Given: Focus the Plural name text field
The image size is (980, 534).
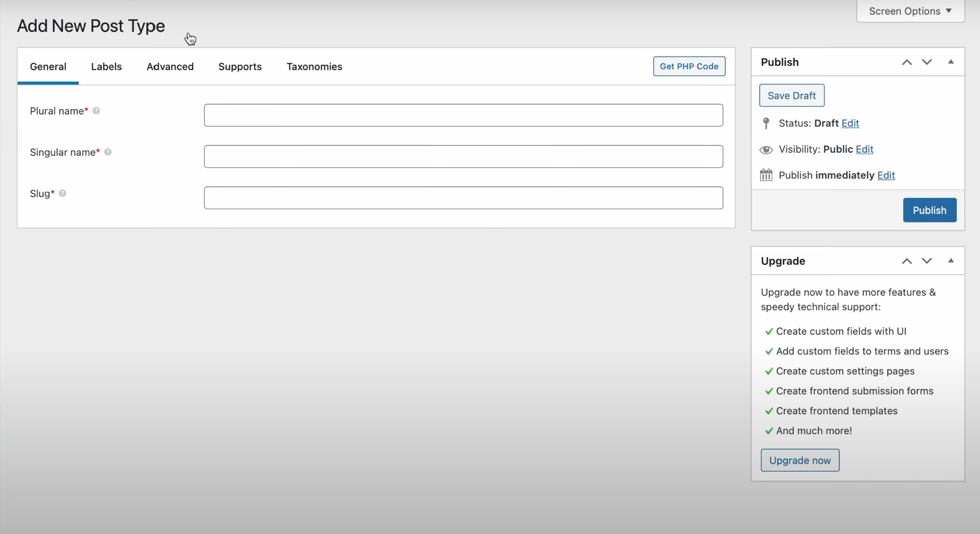Looking at the screenshot, I should (463, 115).
